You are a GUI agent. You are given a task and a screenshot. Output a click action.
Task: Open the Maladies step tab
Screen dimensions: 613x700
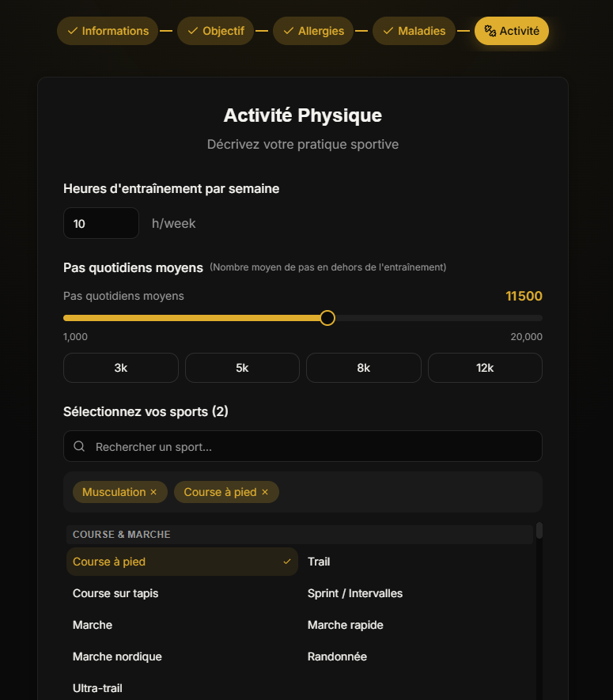tap(414, 31)
